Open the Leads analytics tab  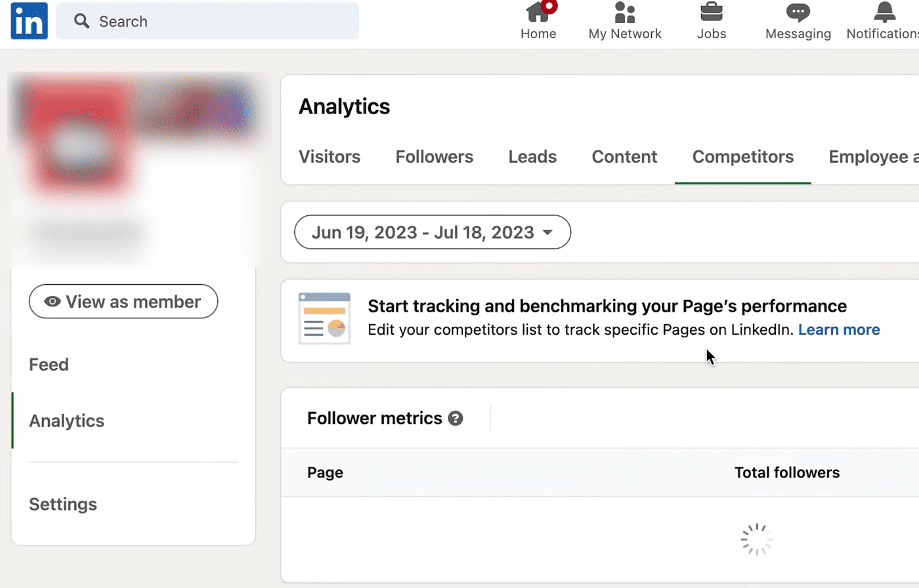(532, 157)
